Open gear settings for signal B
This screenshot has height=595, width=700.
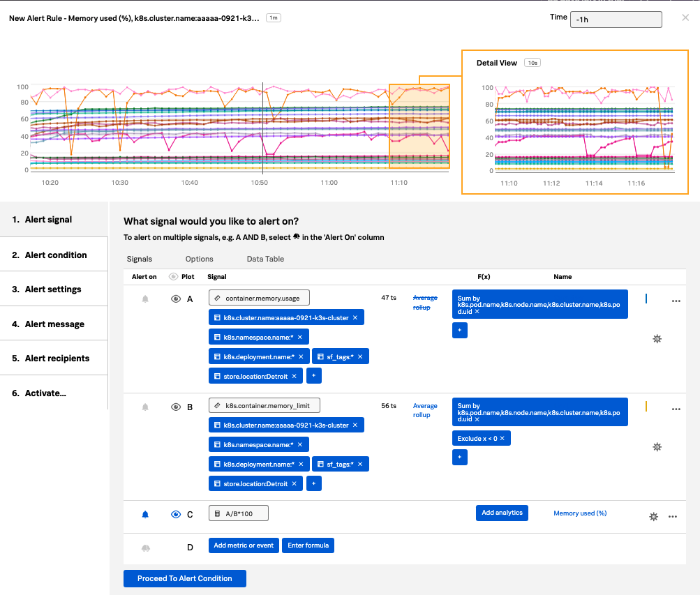(656, 446)
